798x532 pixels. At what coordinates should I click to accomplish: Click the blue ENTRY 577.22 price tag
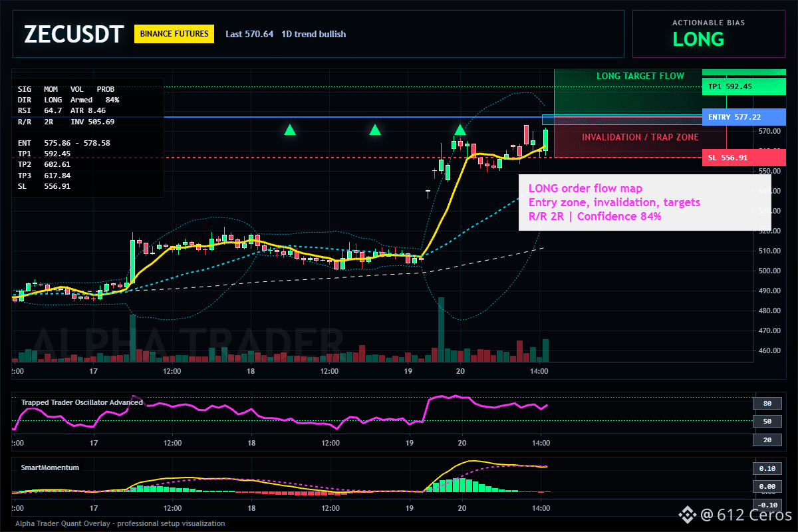pyautogui.click(x=743, y=116)
